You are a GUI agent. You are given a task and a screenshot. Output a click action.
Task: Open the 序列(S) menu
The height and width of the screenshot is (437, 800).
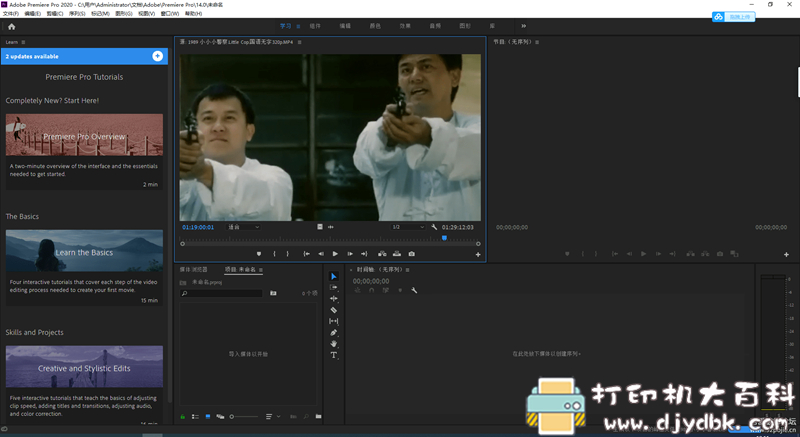click(x=77, y=14)
